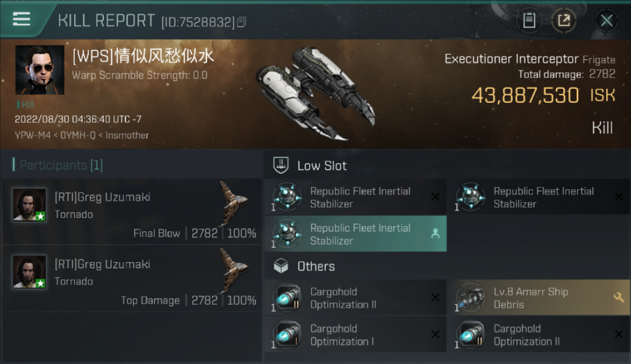
Task: Click the Top Damage Tornado ship icon
Action: [x=233, y=270]
